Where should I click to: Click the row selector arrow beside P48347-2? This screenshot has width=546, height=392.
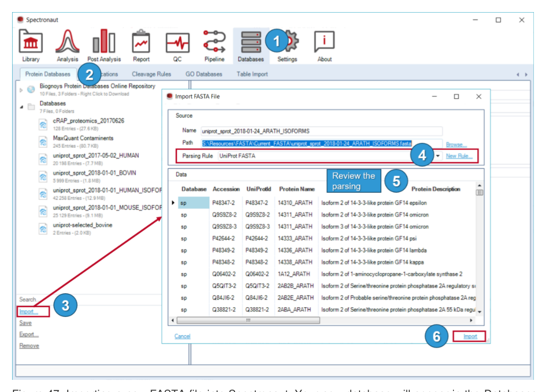(173, 203)
